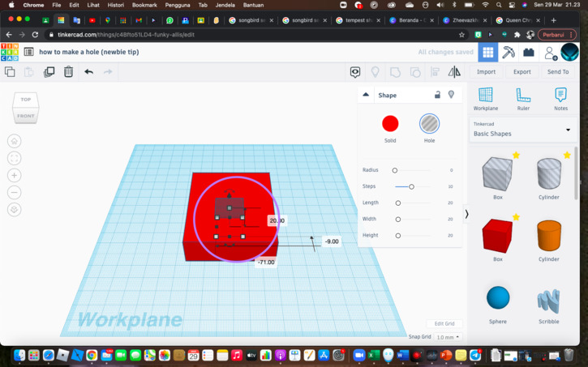Open the Edit menu in menu bar
This screenshot has width=588, height=367.
pyautogui.click(x=74, y=5)
